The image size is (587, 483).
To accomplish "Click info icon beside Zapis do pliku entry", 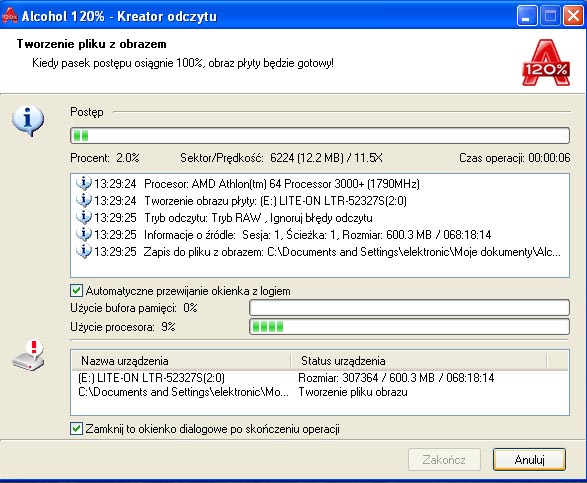I will (83, 251).
